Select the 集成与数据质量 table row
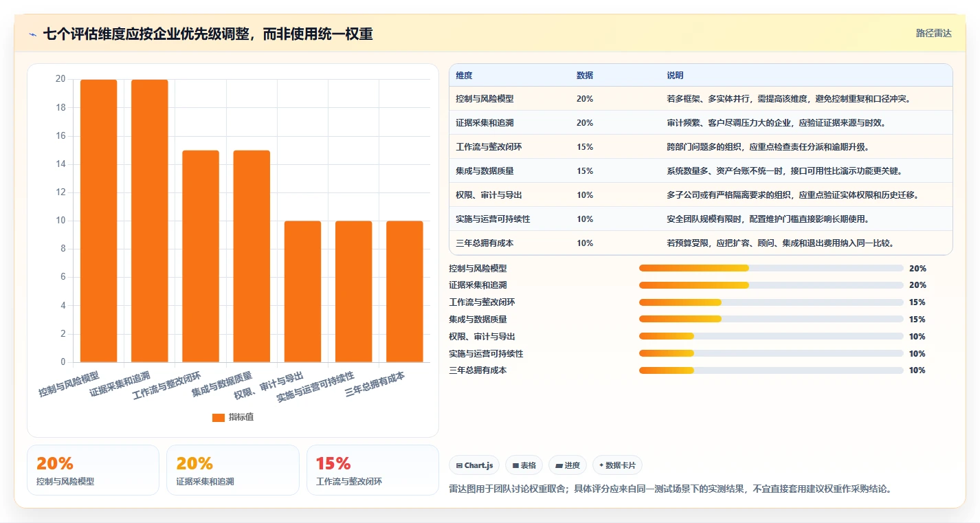Viewport: 980px width, 523px height. (x=700, y=171)
